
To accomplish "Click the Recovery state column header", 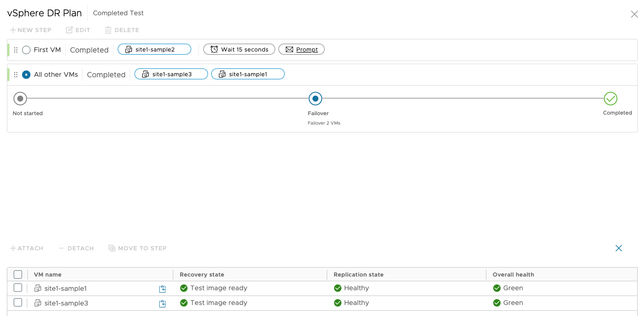I will coord(202,274).
